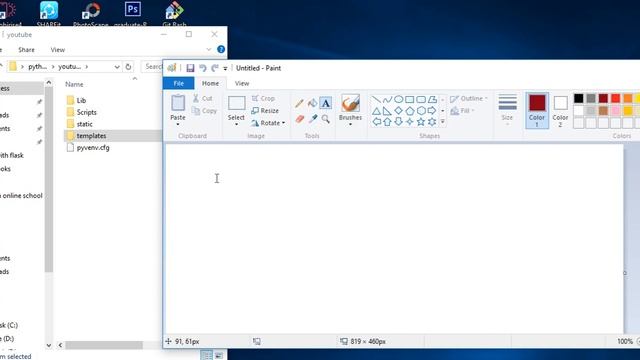
Task: Pick the black color swatch
Action: click(578, 98)
